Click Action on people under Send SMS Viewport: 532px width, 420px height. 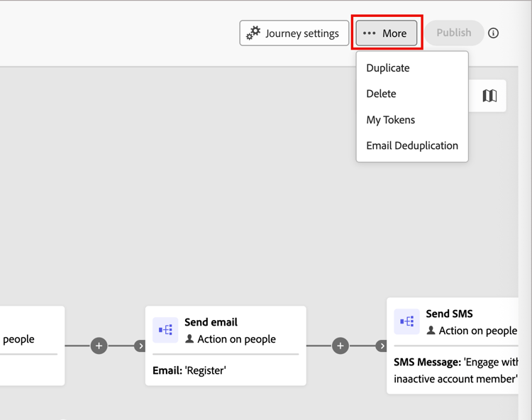(478, 331)
